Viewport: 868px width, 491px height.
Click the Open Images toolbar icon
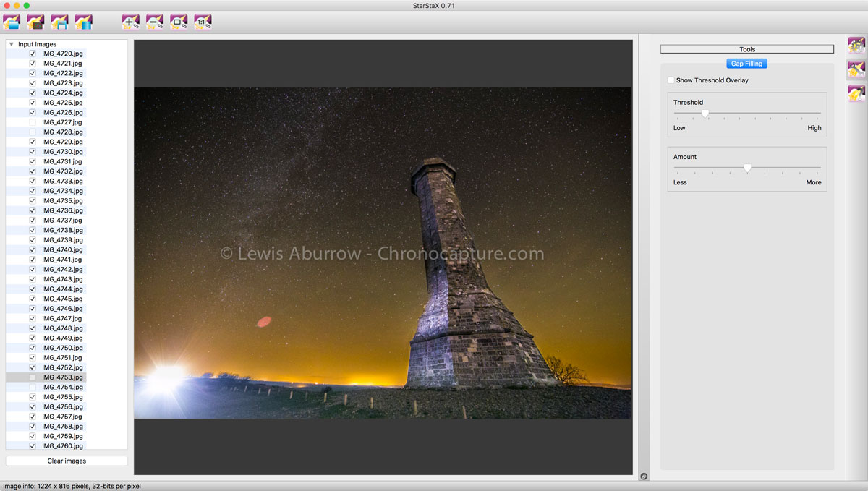coord(12,22)
